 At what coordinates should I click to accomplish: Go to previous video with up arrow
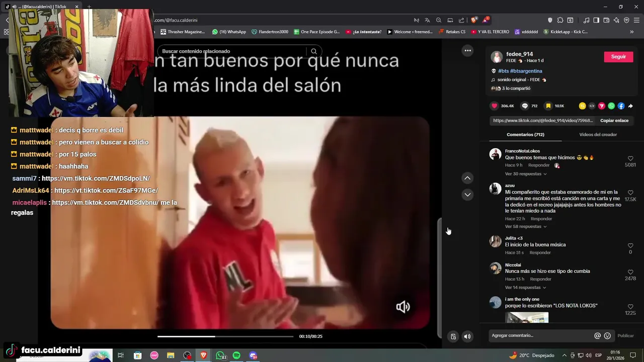(467, 178)
